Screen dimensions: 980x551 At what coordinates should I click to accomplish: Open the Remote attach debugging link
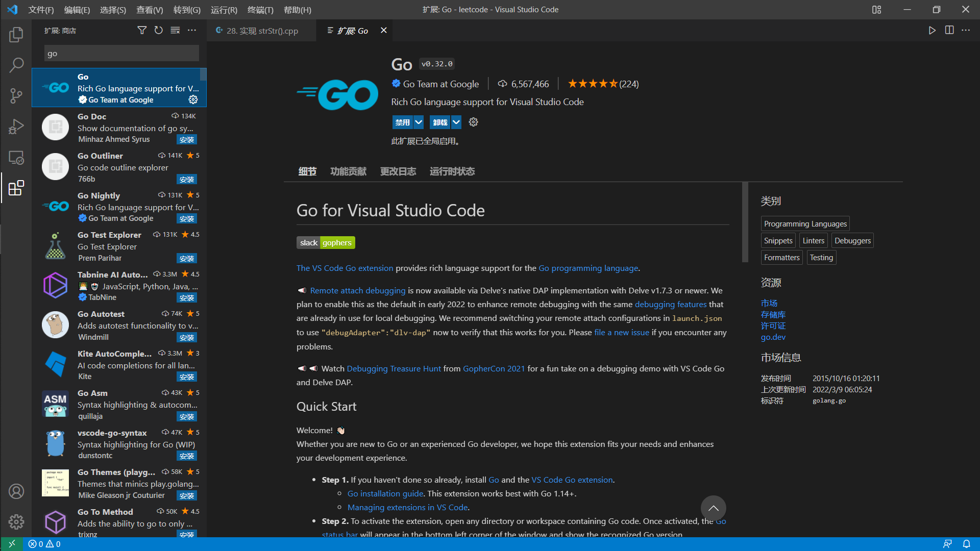point(358,291)
